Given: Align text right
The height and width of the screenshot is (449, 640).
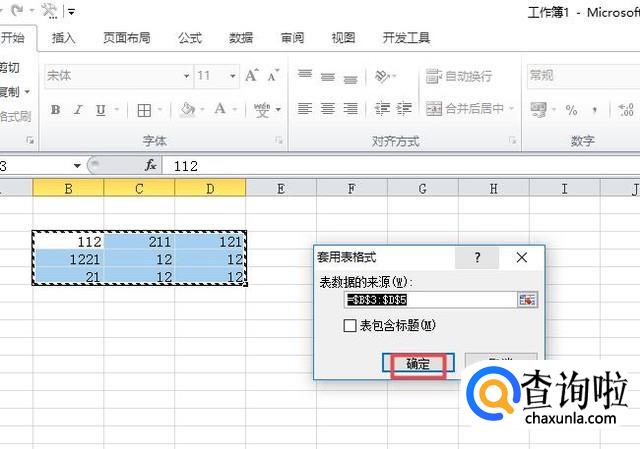Looking at the screenshot, I should (x=350, y=109).
